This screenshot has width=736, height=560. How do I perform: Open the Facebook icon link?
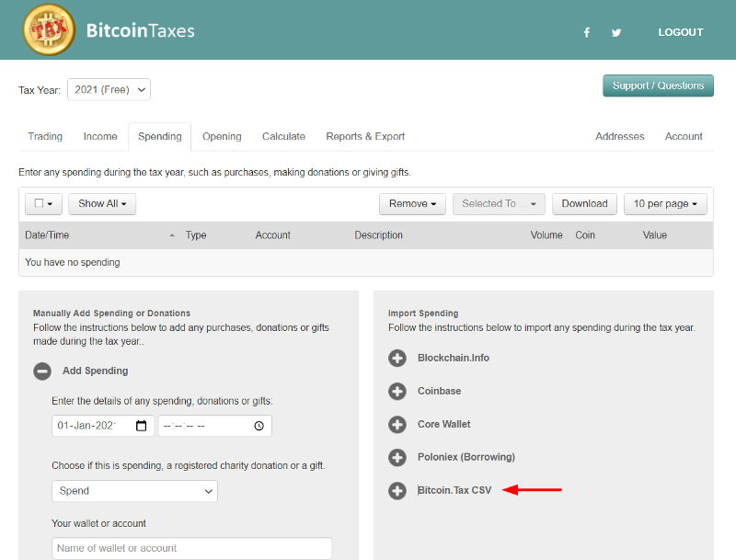pos(587,32)
